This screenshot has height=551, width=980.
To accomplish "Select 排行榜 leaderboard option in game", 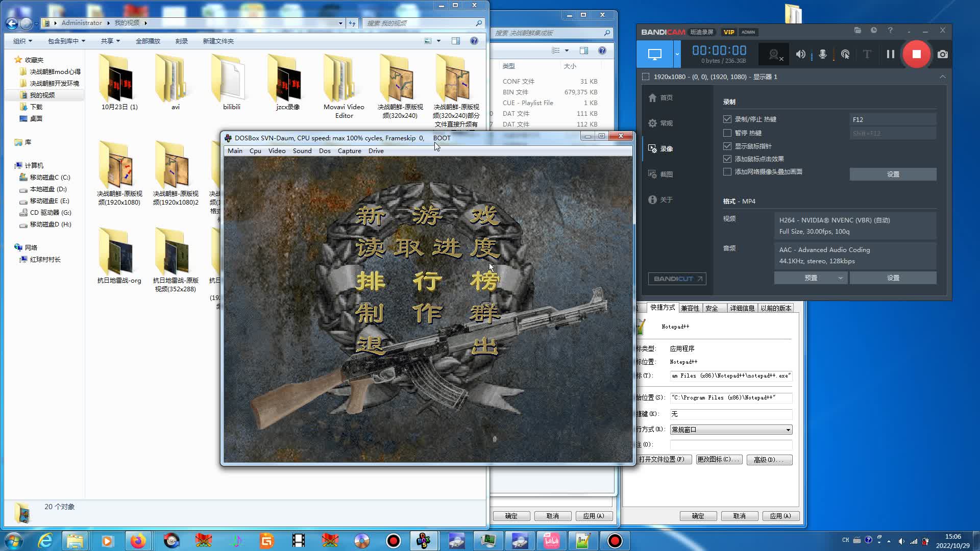I will click(x=428, y=281).
